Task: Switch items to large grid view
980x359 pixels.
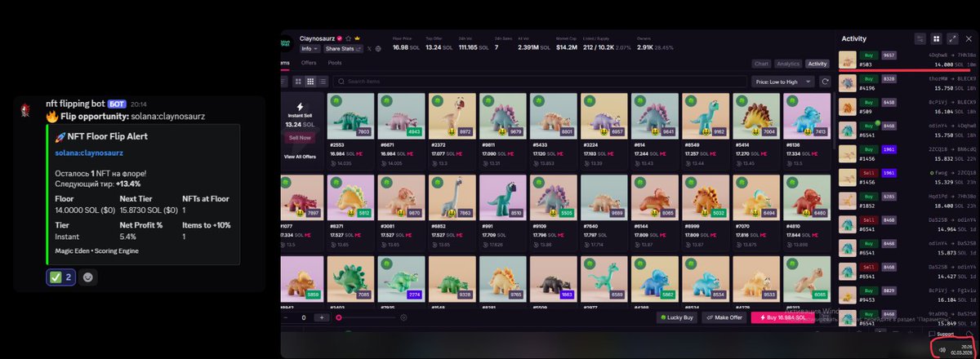Action: [299, 82]
